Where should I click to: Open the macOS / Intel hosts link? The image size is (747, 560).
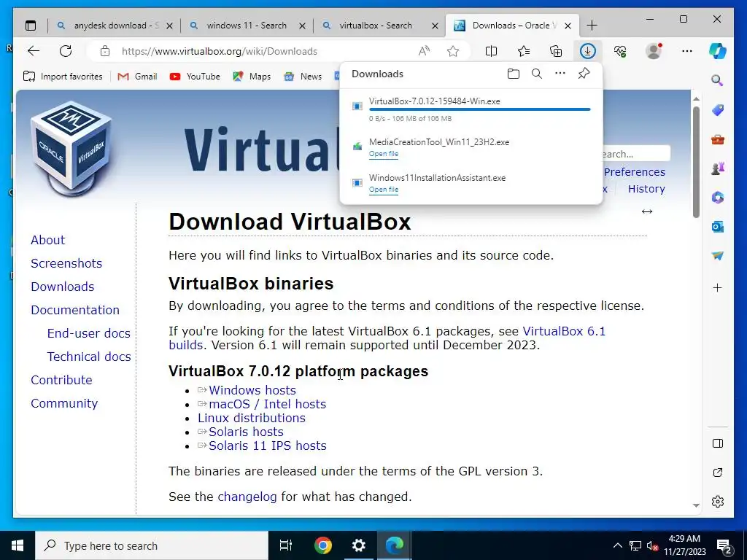267,404
